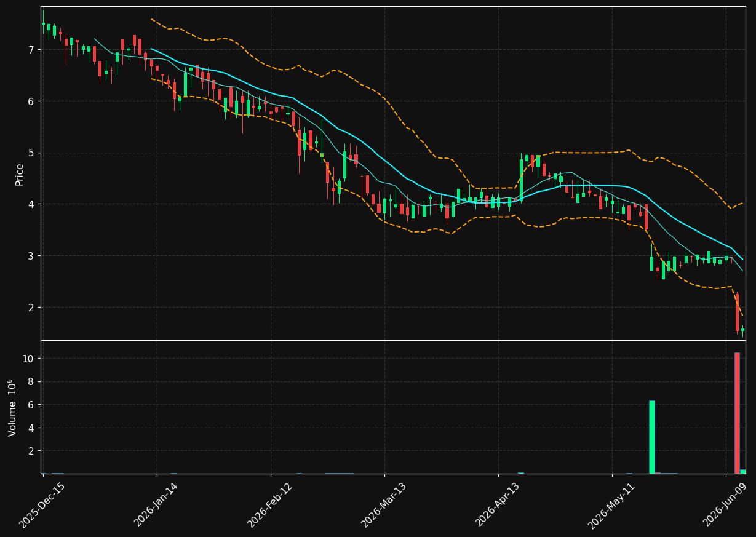
Task: Click the last red candlestick below 2
Action: (737, 312)
